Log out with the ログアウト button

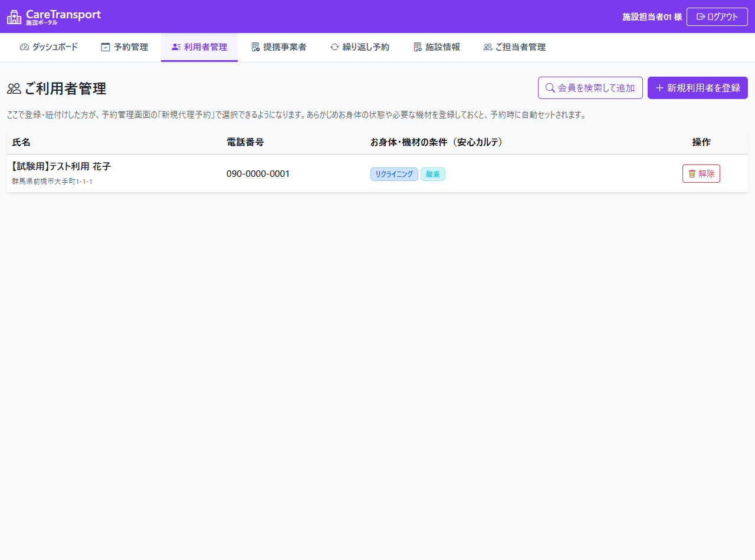(717, 17)
